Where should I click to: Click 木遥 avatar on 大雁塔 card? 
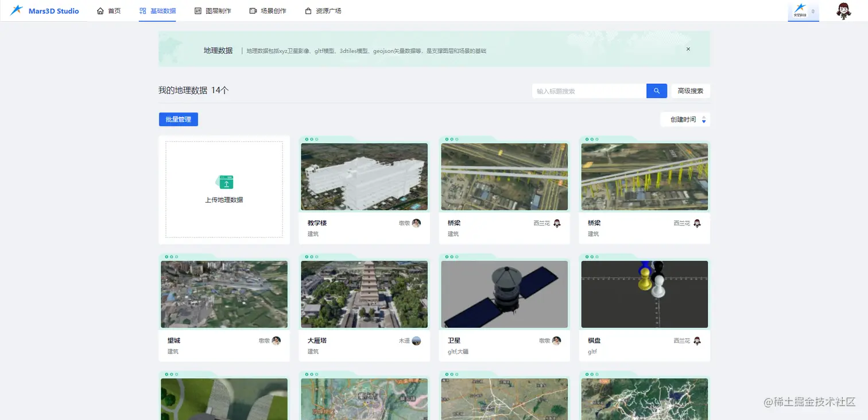pos(416,341)
